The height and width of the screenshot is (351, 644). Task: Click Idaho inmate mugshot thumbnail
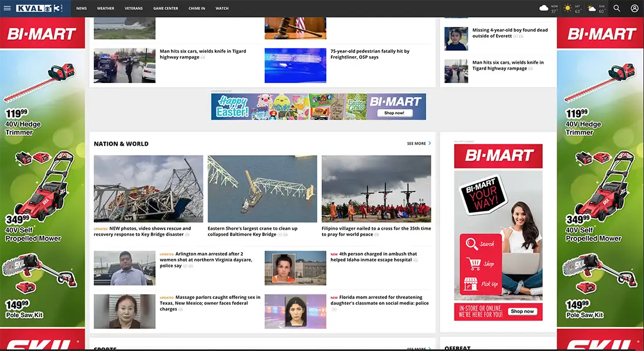pos(295,268)
